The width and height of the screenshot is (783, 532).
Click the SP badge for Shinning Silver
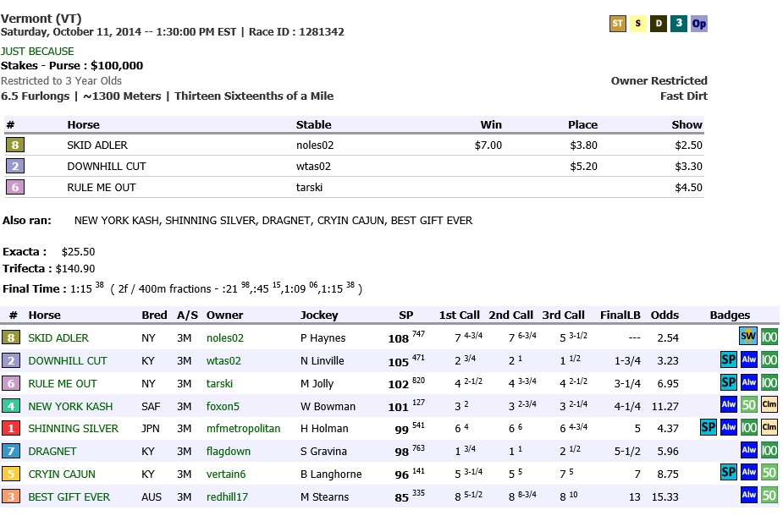pos(709,427)
